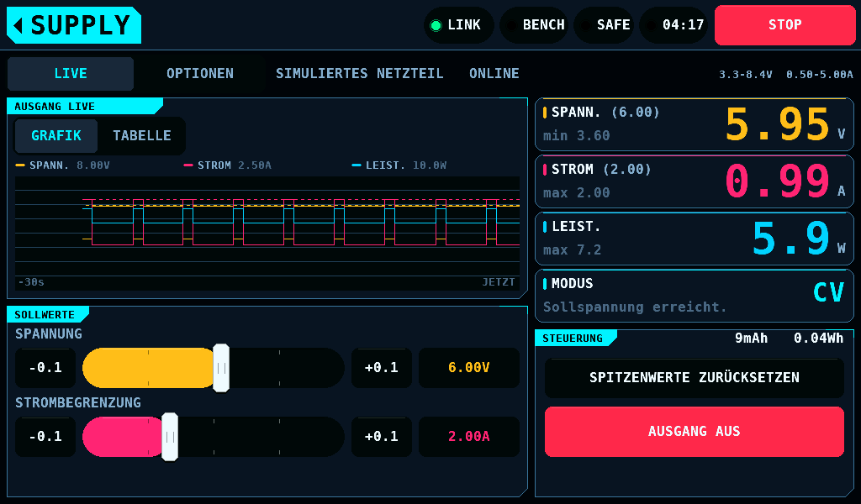Increase Strombegrenzung by 0.1

pyautogui.click(x=382, y=437)
